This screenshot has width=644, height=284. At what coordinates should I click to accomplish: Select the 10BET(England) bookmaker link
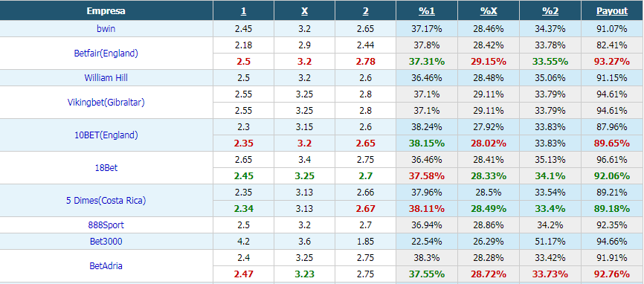click(x=106, y=135)
